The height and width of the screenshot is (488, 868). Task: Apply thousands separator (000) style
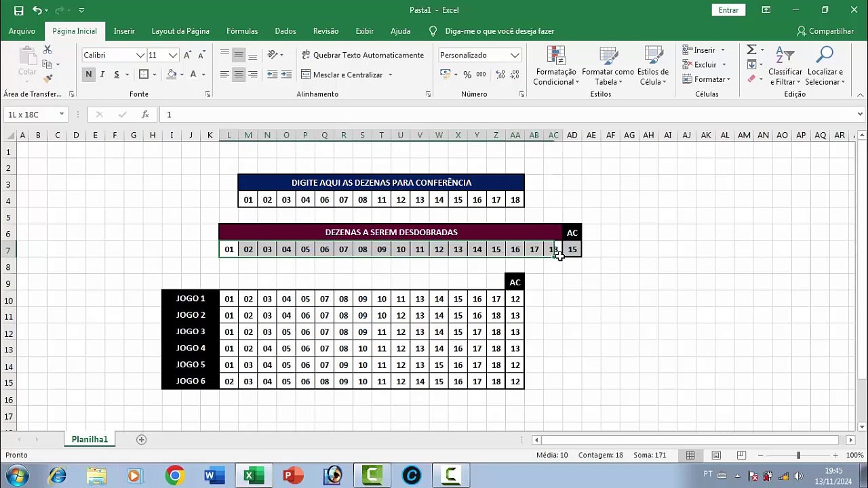(x=481, y=75)
